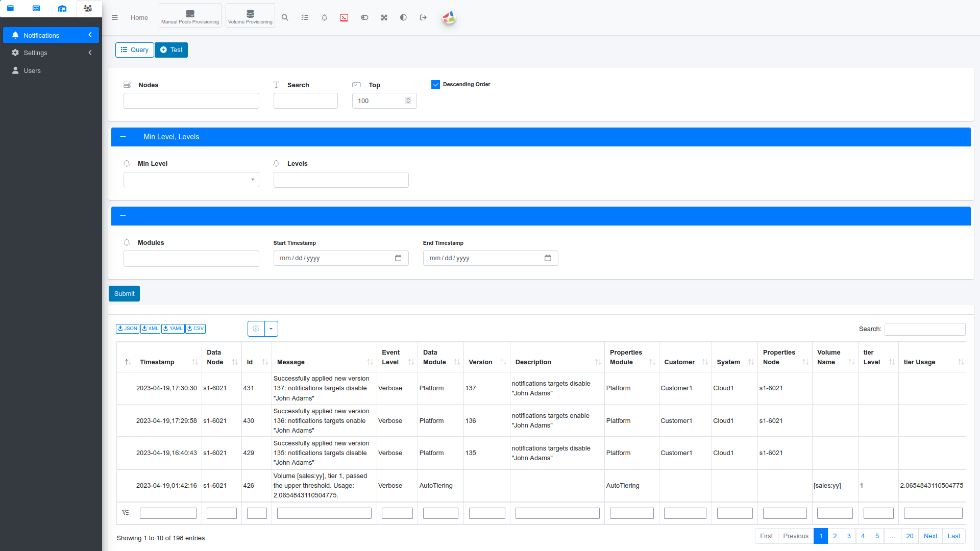Screen dimensions: 980x551
Task: Open the task checklist icon in toolbar
Action: pyautogui.click(x=305, y=17)
